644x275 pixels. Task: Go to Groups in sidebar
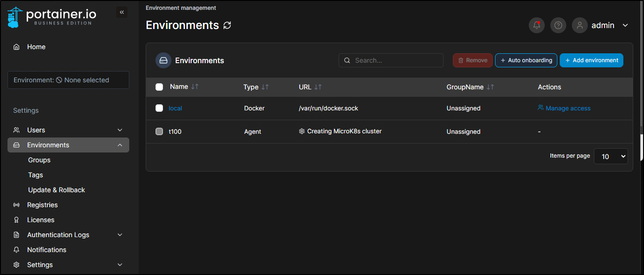pos(39,160)
